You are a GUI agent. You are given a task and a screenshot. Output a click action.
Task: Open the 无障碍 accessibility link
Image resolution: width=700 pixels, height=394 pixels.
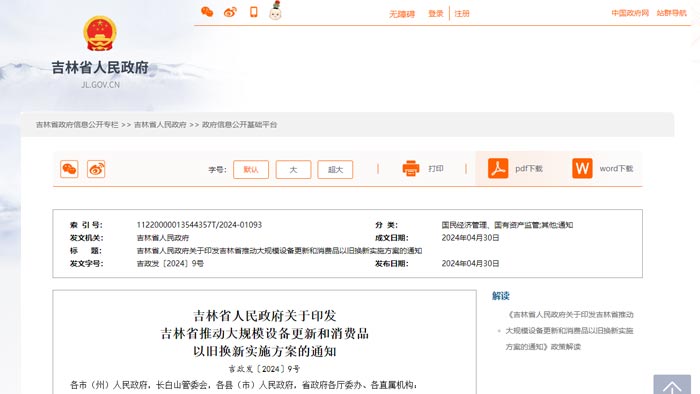coord(402,14)
